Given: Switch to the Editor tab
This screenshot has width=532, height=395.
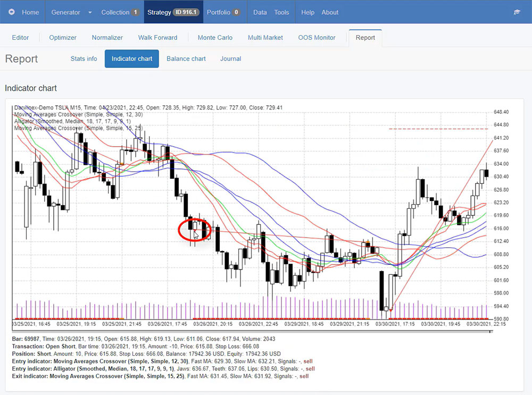Looking at the screenshot, I should click(x=20, y=38).
